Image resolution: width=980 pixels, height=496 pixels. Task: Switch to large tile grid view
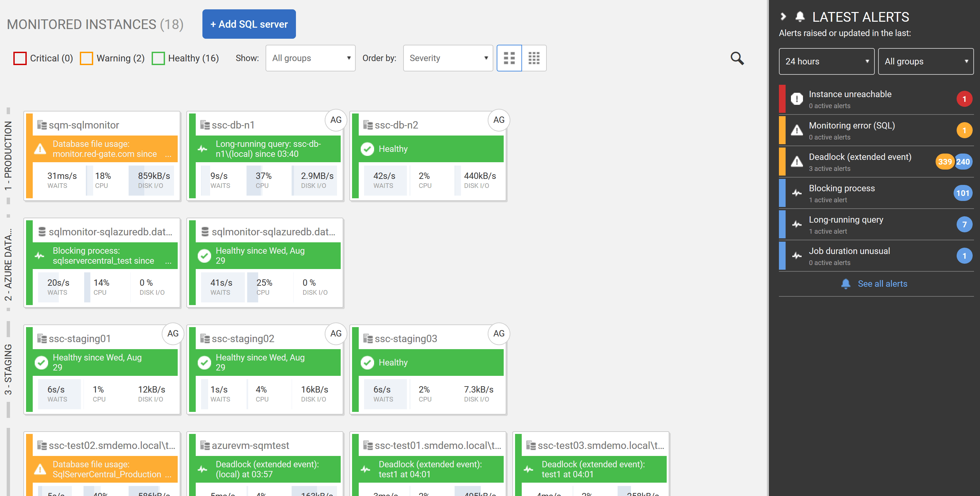(x=509, y=58)
